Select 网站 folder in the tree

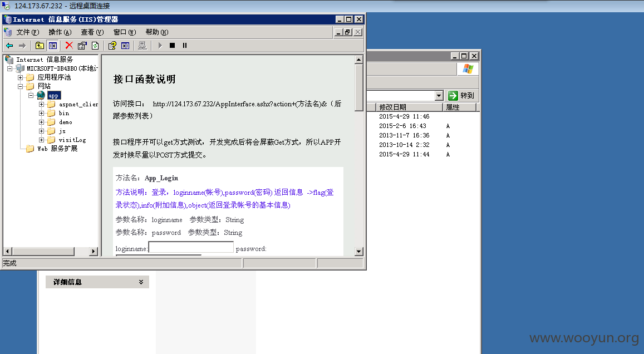point(45,86)
